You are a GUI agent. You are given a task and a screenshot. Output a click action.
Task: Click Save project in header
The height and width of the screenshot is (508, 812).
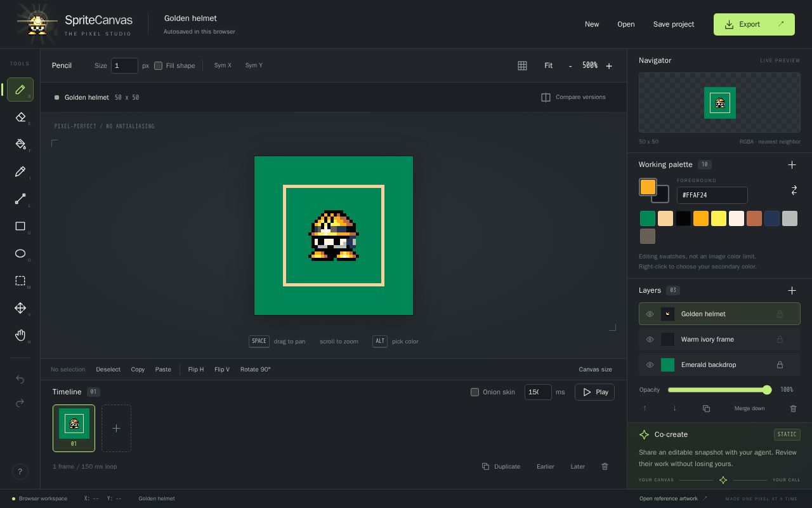tap(674, 24)
